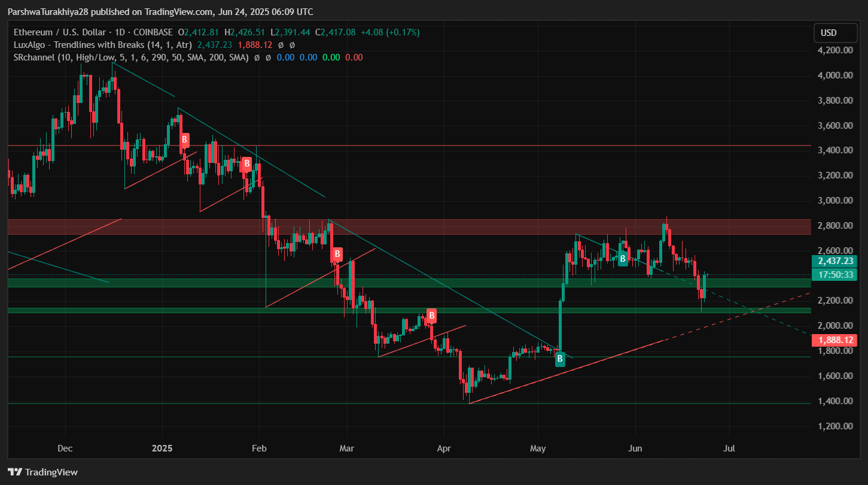Click the USD currency button
Viewport: 868px width, 485px height.
tap(836, 32)
